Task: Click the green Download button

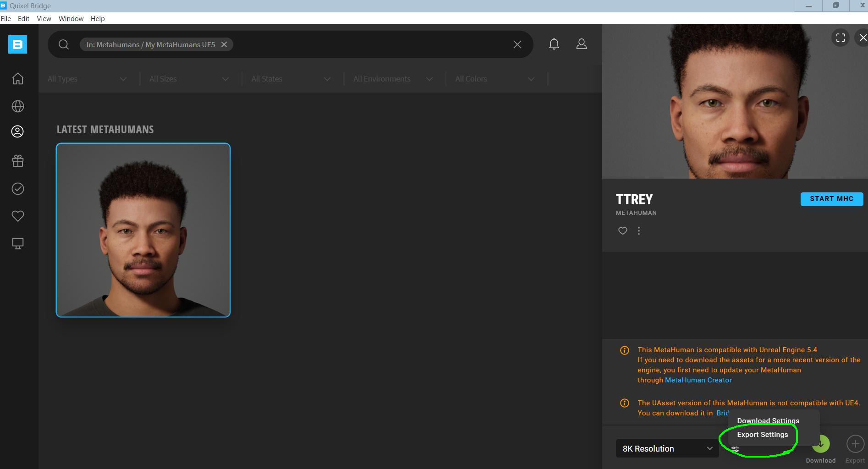Action: point(821,444)
